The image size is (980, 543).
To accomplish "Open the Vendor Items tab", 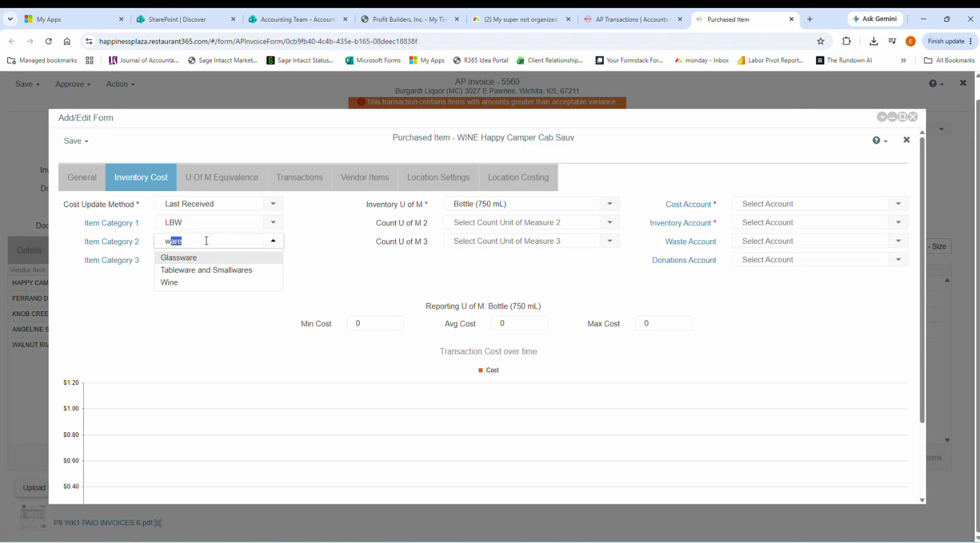I will coord(365,177).
